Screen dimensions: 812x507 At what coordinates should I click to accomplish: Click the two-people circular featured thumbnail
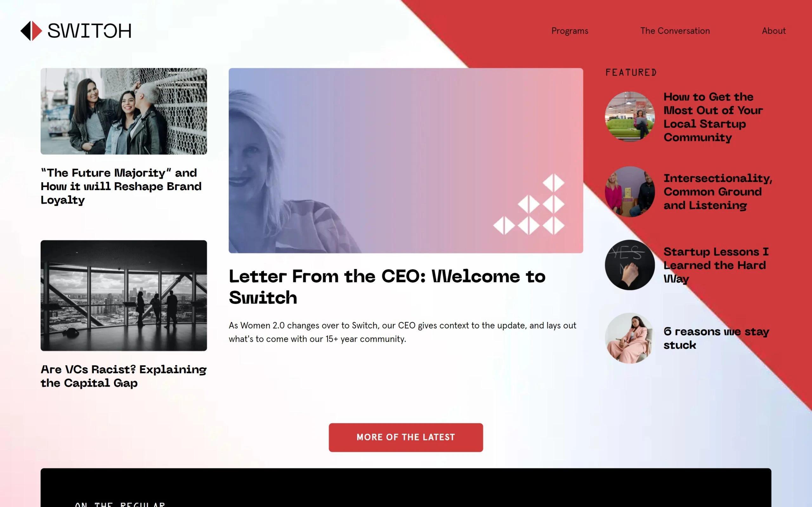(x=630, y=191)
